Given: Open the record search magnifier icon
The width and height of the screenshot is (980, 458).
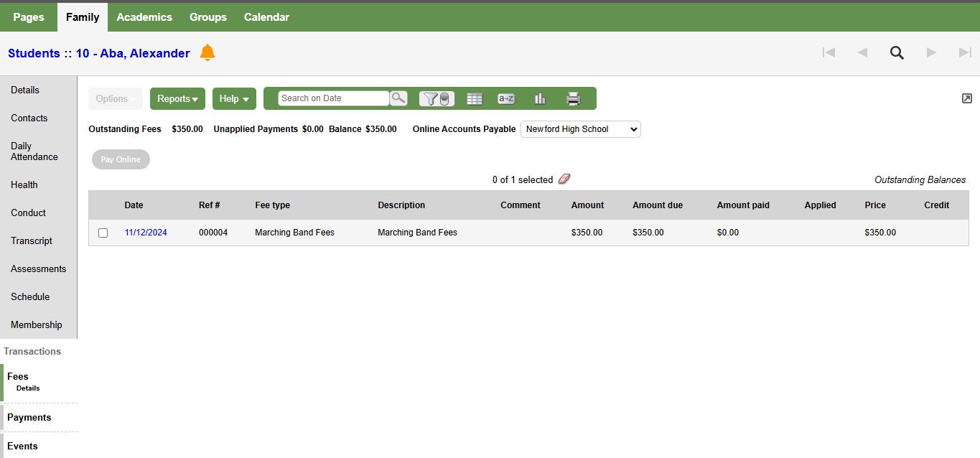Looking at the screenshot, I should coord(897,52).
